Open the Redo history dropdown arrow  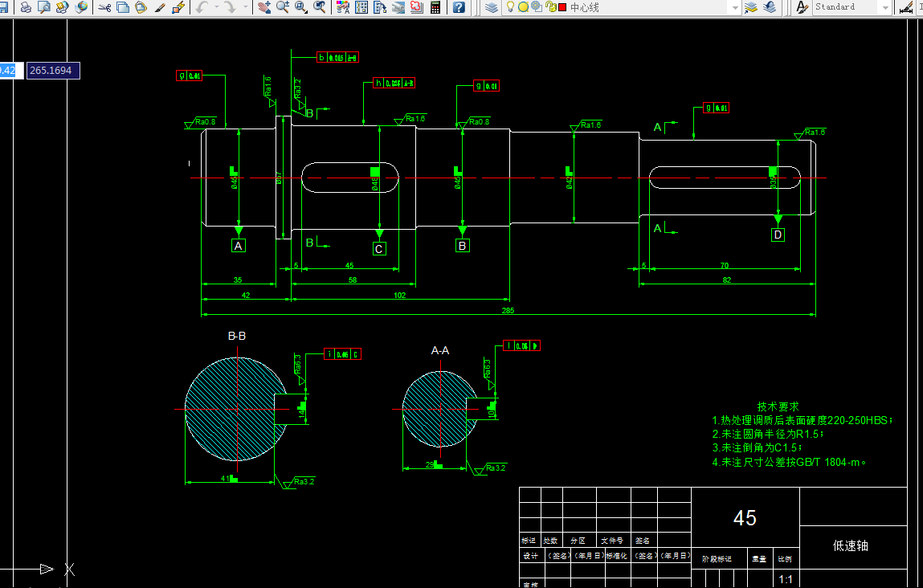(x=246, y=7)
